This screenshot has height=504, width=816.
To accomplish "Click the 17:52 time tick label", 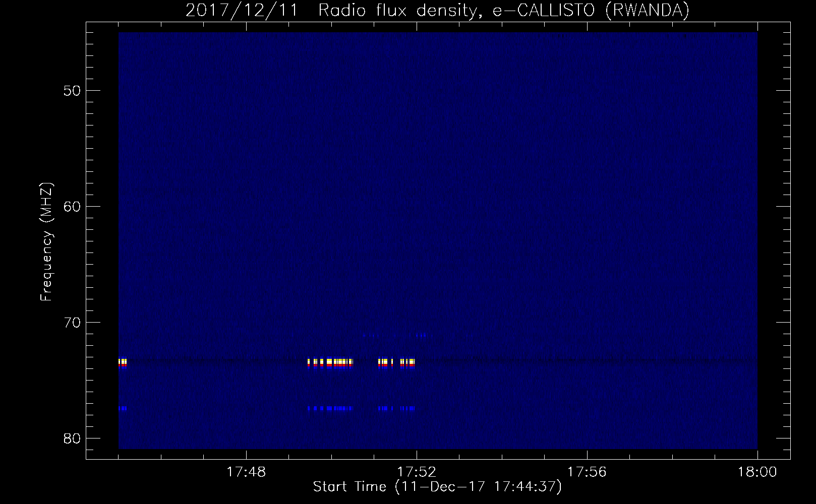I will point(417,472).
